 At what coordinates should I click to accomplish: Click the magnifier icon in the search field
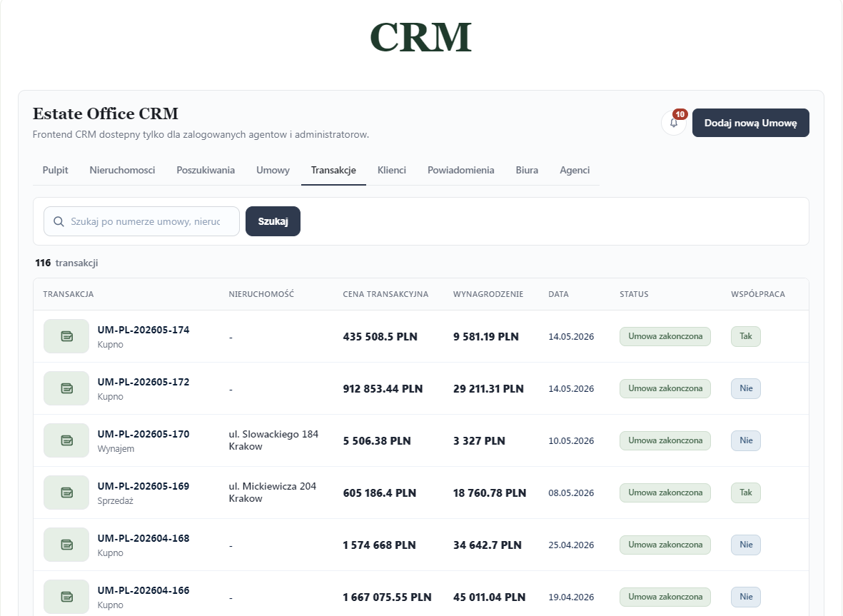tap(59, 221)
